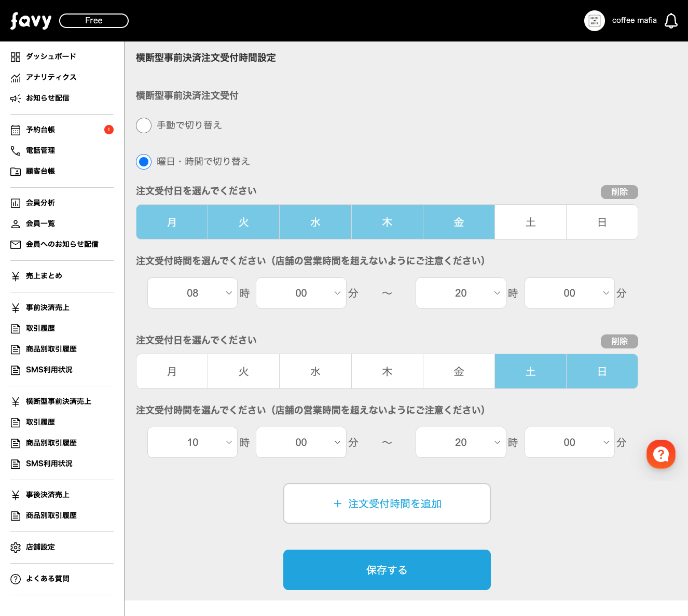This screenshot has width=688, height=616.
Task: Click the お知らせ配信 megaphone icon
Action: pyautogui.click(x=16, y=98)
